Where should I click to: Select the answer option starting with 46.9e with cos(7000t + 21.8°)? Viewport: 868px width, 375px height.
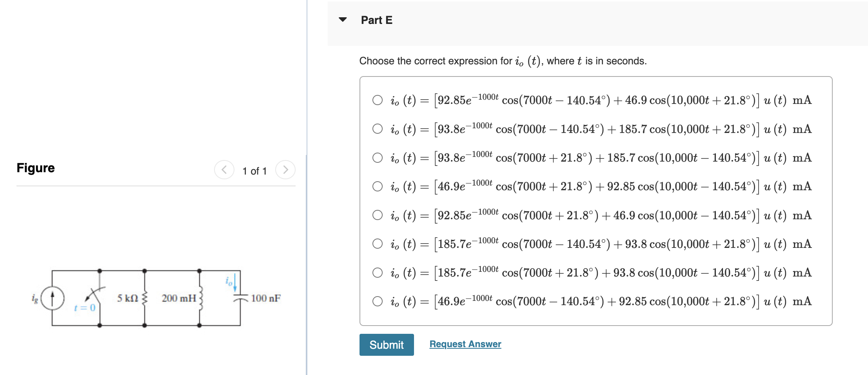click(x=377, y=186)
